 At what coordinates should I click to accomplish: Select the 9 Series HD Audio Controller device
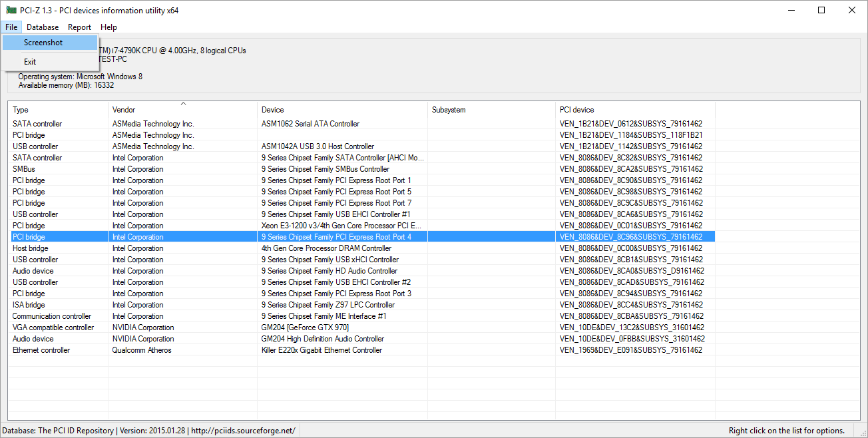point(329,271)
